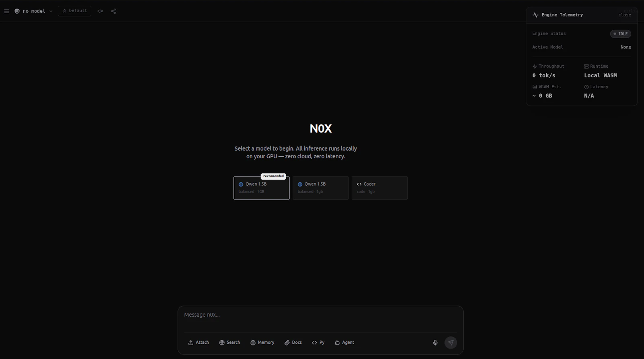The width and height of the screenshot is (644, 359).
Task: Open the hamburger sidebar menu
Action: [6, 11]
